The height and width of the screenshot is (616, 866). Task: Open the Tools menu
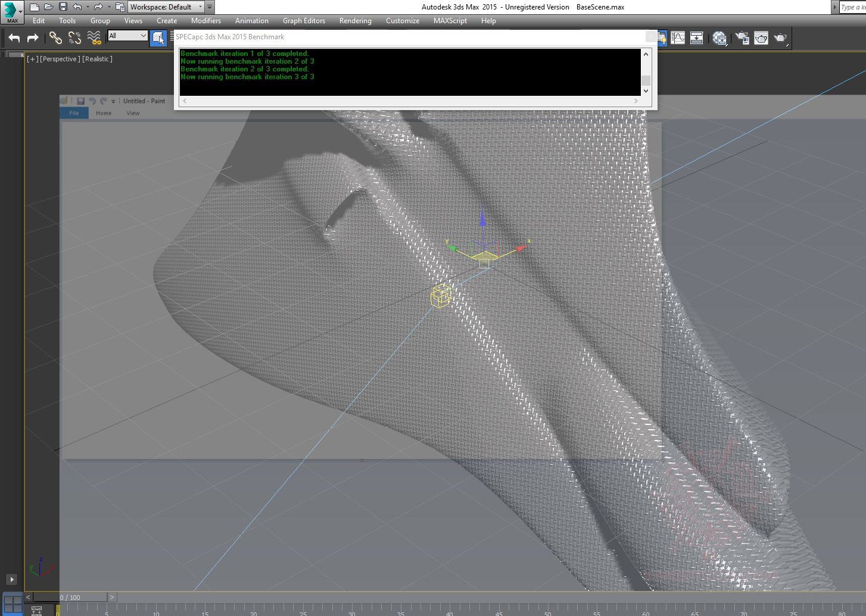67,21
